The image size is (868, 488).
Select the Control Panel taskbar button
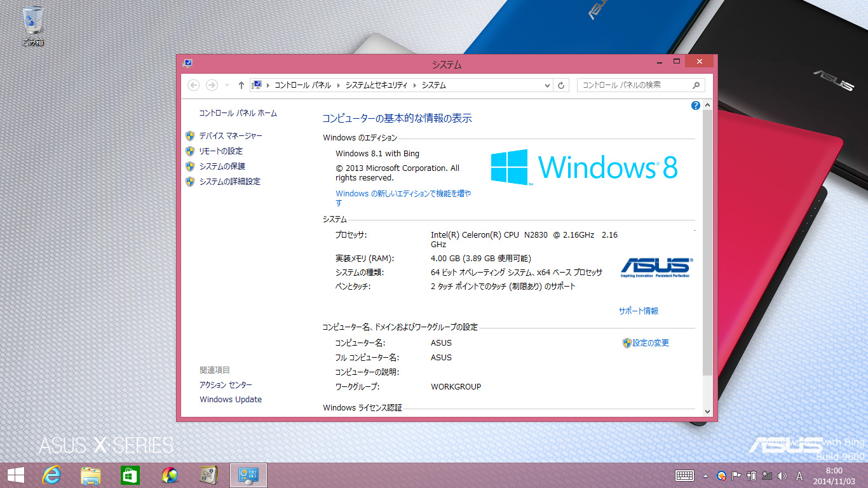(x=248, y=475)
